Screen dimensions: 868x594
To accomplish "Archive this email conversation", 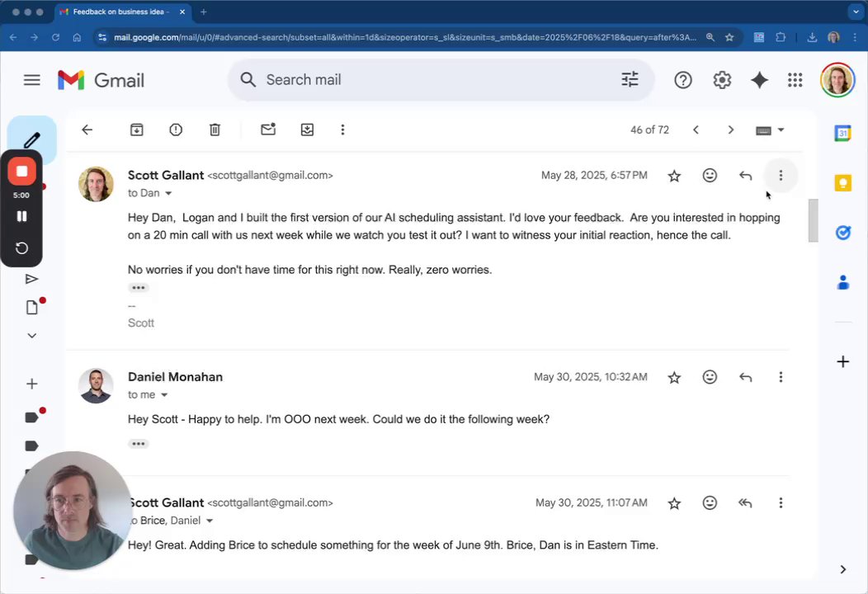I will point(137,130).
